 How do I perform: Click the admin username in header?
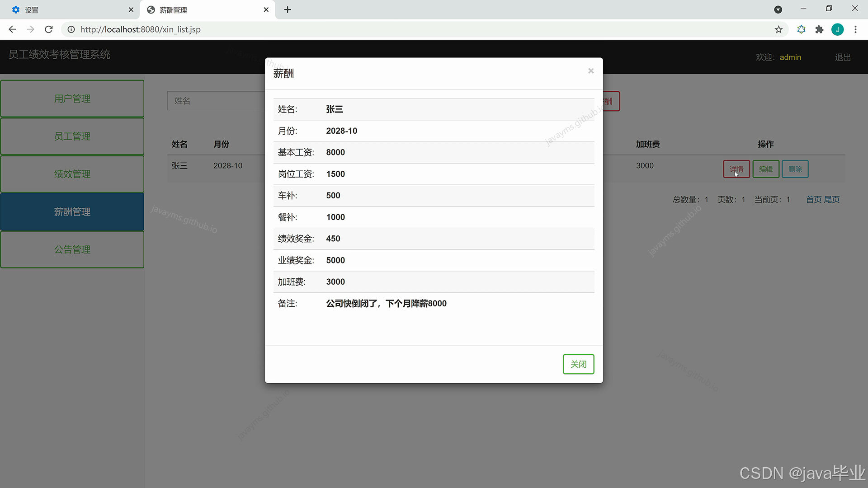point(790,57)
